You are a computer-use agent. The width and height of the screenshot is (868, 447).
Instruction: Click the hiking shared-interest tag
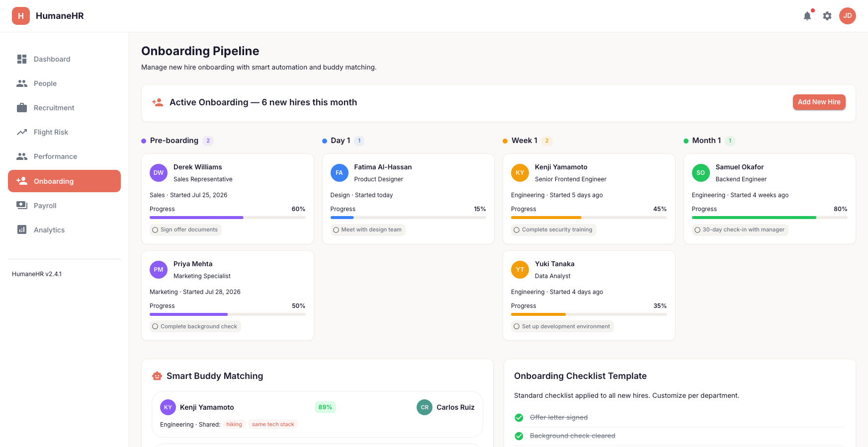pyautogui.click(x=234, y=425)
